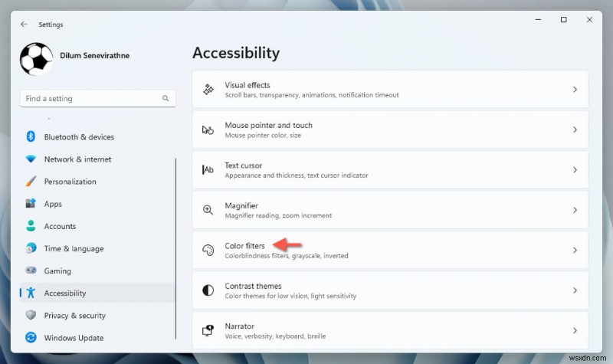Select Apps in the sidebar
Viewport: 613px width, 364px height.
[53, 204]
